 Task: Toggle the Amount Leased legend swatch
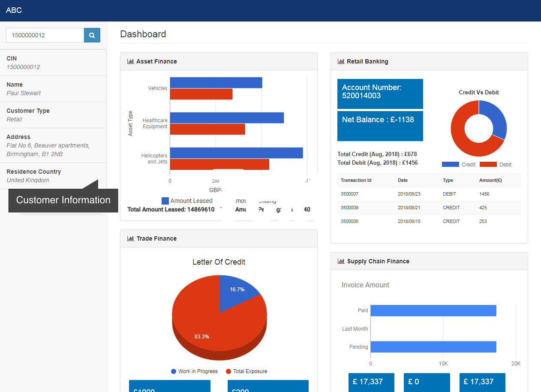click(165, 201)
